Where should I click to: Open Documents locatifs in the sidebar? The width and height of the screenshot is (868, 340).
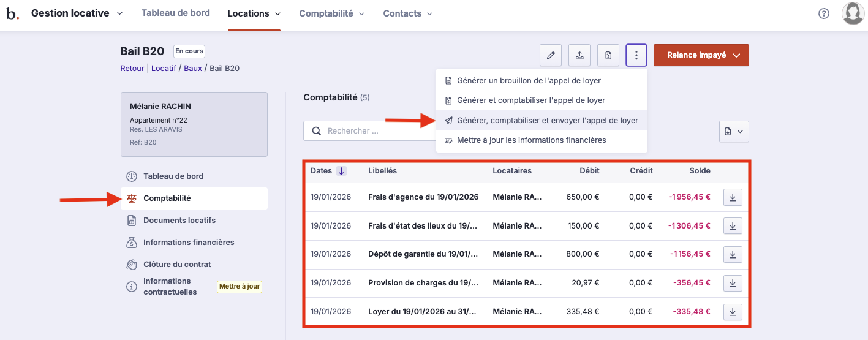179,221
